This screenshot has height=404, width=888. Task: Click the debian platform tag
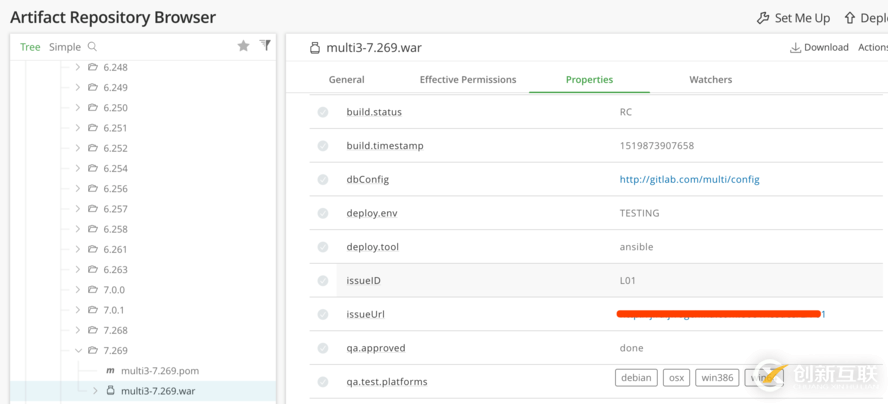(x=636, y=378)
